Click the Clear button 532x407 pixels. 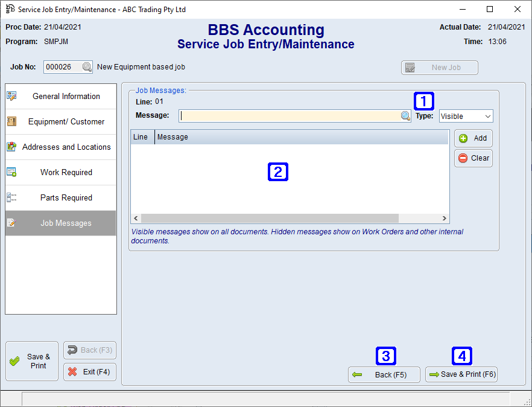click(473, 158)
